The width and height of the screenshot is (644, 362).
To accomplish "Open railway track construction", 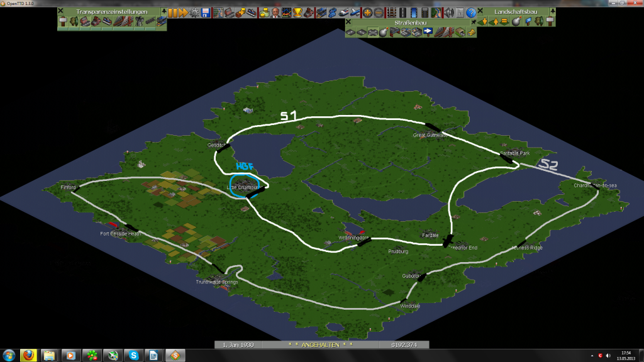I will [x=391, y=13].
